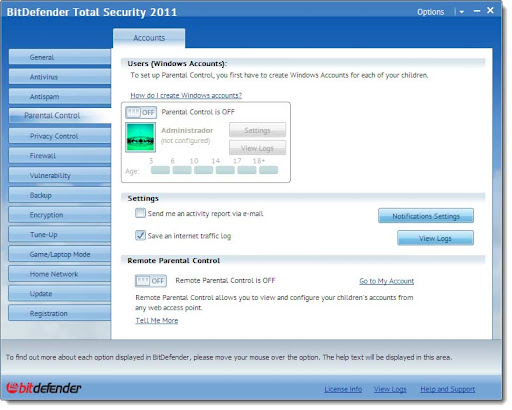Screen dimensions: 512x410
Task: Select age level 14 on age bar
Action: (x=225, y=170)
